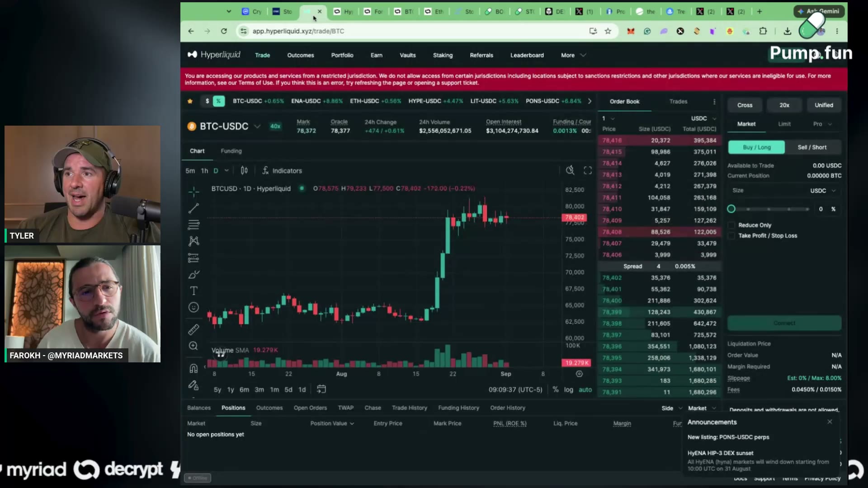The height and width of the screenshot is (488, 868).
Task: Select the crosshair cursor tool on chart
Action: pyautogui.click(x=193, y=192)
